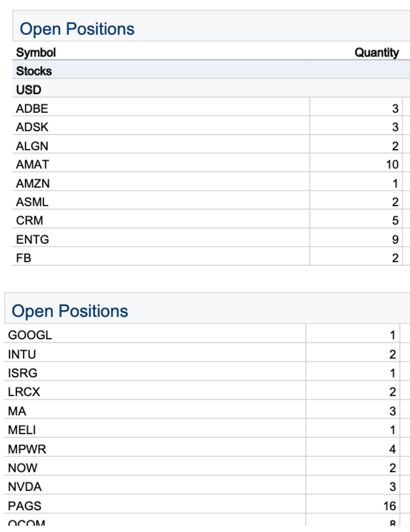Screen dimensions: 410x532
Task: Click the ADBE symbol row
Action: pos(32,108)
